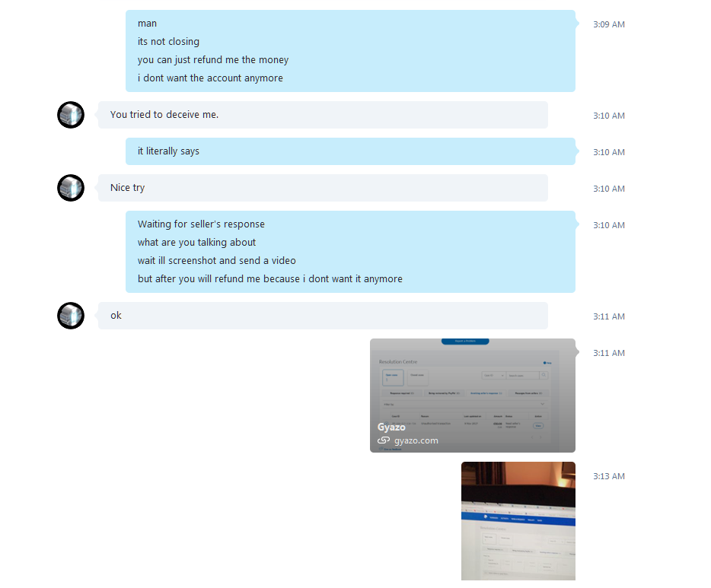Click the 3:11 AM timestamp beside "ok"
Viewport: 711px width, 588px height.
(x=609, y=316)
